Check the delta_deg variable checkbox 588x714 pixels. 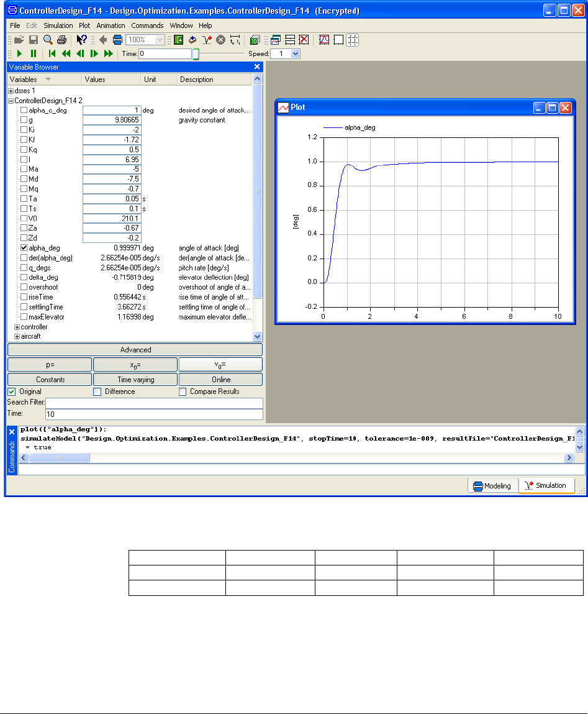[24, 277]
